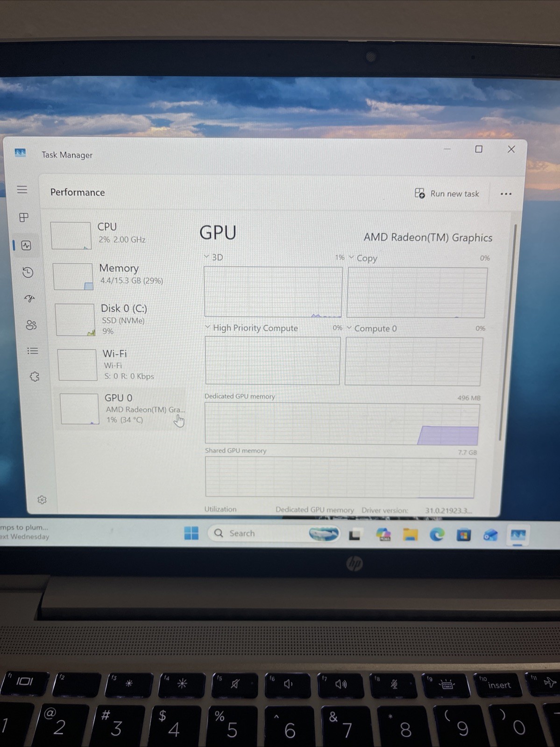560x747 pixels.
Task: Open the Services puzzle icon in sidebar
Action: click(x=35, y=377)
